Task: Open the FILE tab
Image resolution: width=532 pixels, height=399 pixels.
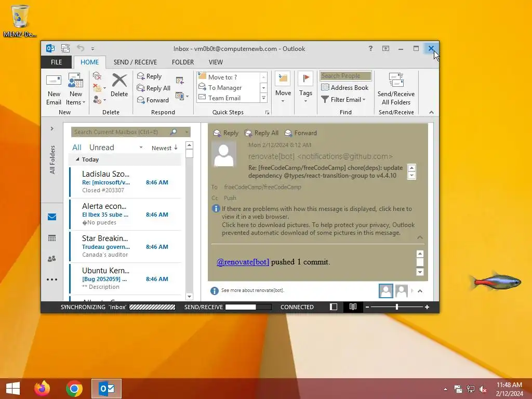Action: (x=56, y=62)
